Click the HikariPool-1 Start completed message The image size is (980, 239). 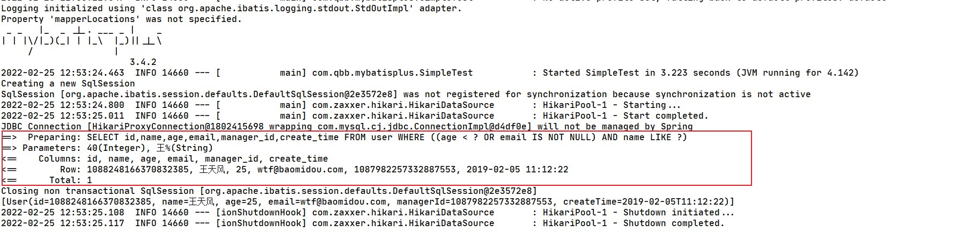625,116
